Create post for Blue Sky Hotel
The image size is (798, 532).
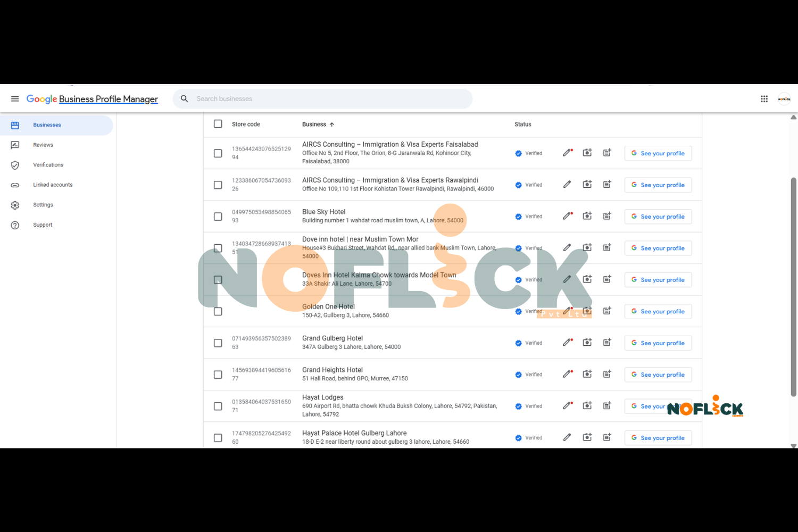(607, 216)
